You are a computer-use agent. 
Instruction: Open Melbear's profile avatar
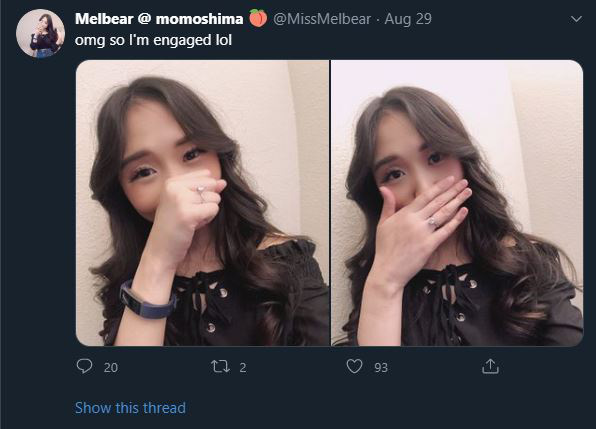pyautogui.click(x=40, y=33)
